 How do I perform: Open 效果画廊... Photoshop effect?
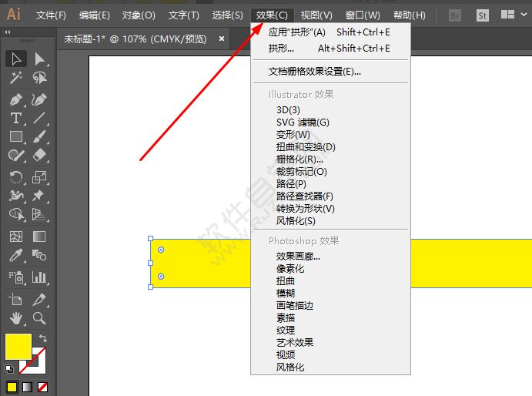coord(330,257)
